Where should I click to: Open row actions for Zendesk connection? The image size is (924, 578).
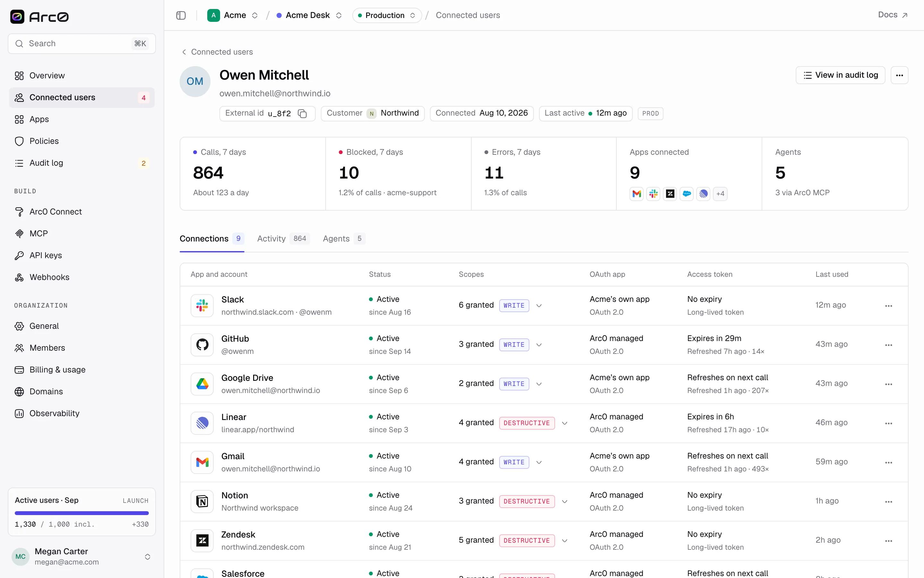[x=888, y=541]
